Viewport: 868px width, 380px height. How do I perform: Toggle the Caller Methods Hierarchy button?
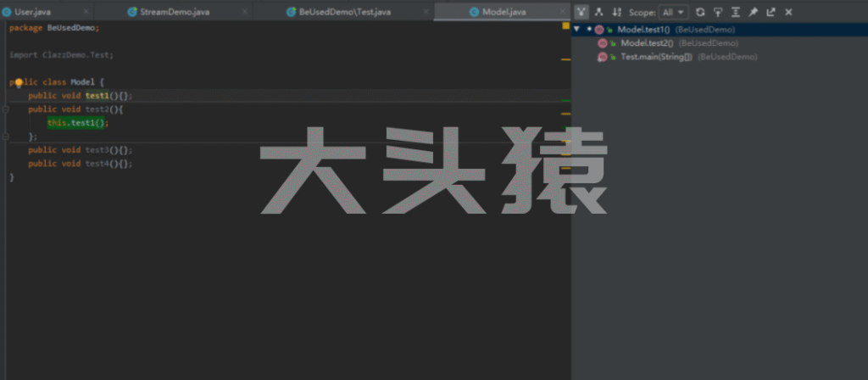581,12
